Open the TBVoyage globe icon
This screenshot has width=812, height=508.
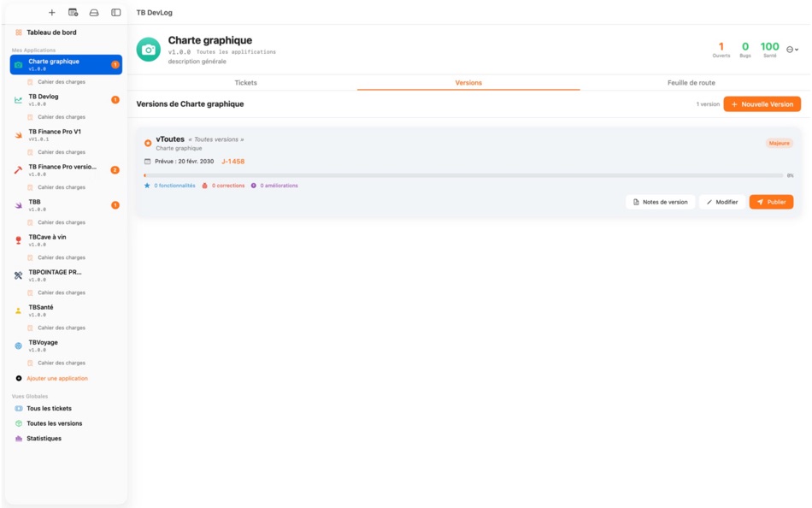click(18, 346)
